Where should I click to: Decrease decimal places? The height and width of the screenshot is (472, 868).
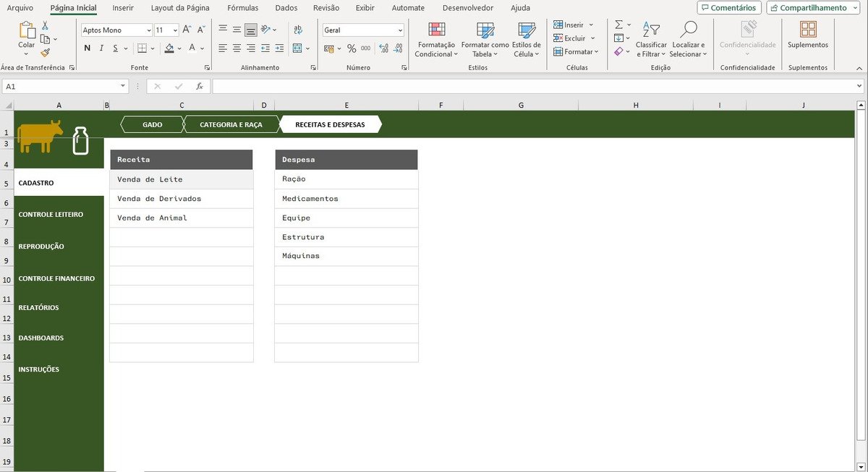point(398,48)
